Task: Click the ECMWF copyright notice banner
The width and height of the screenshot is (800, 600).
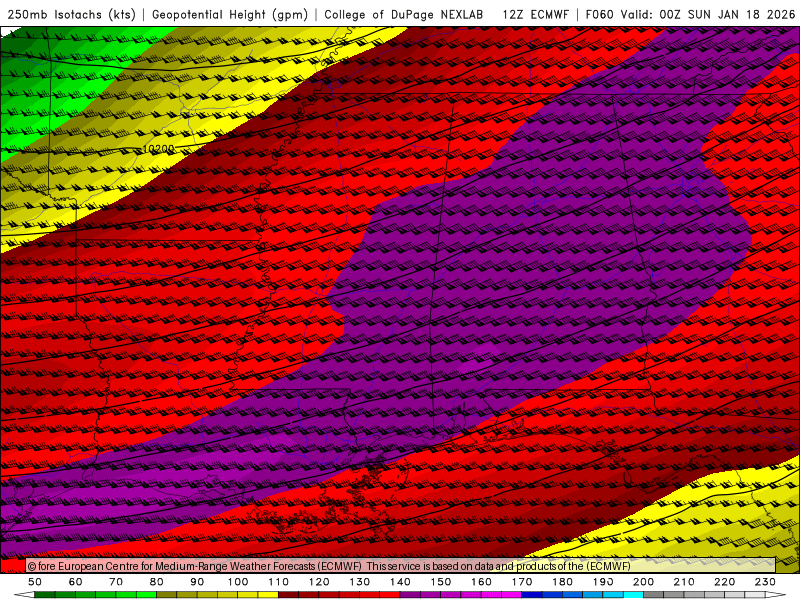Action: pos(401,565)
